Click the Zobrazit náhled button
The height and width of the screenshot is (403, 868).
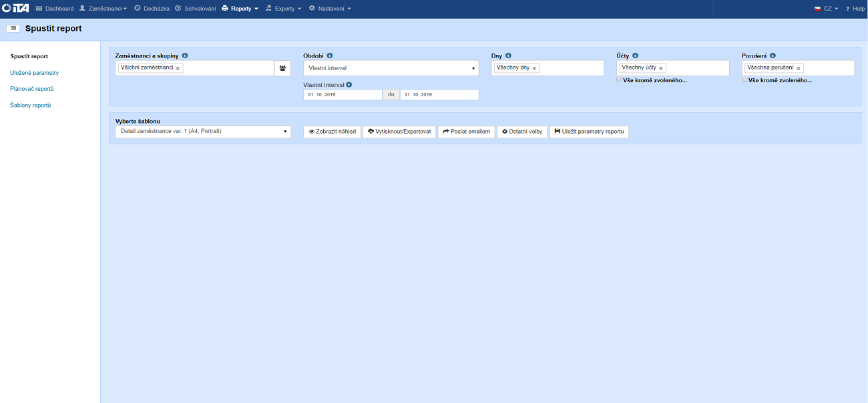coord(332,132)
